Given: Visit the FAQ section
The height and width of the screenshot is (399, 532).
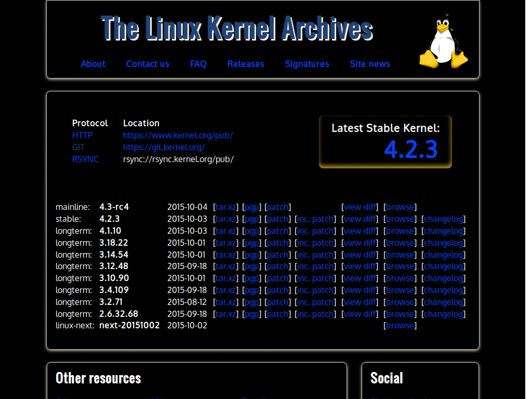Looking at the screenshot, I should (x=198, y=64).
